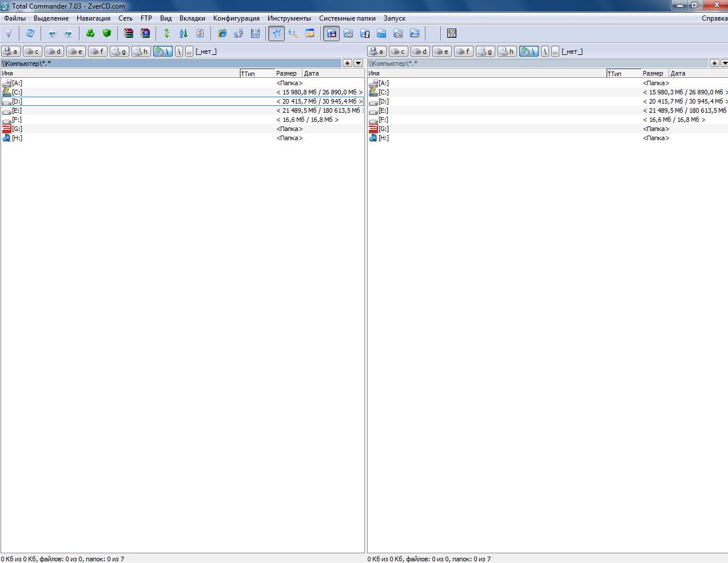Click the green up-down arrows toolbar icon
This screenshot has height=563, width=728.
167,33
